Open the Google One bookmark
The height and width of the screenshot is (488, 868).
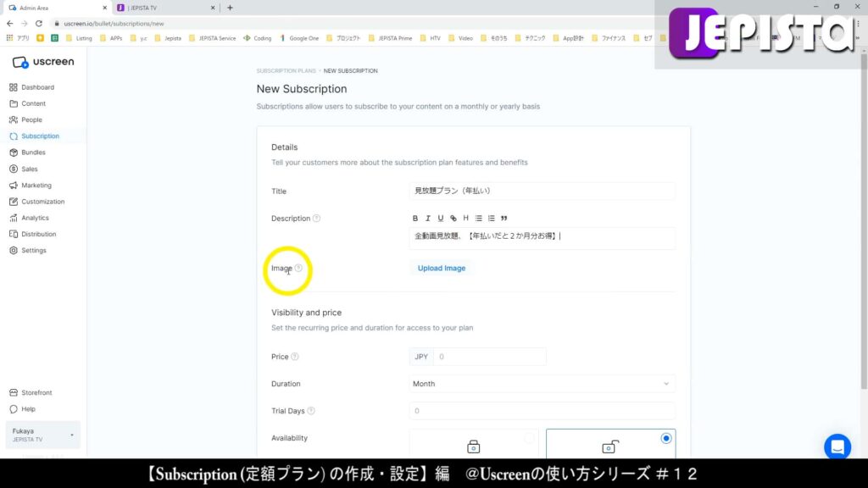299,38
